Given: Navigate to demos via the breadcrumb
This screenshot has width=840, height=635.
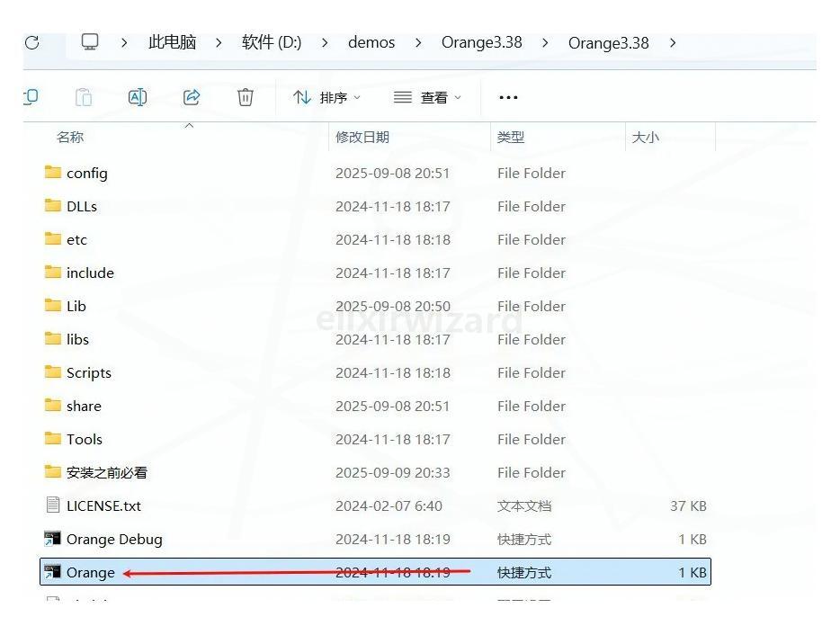Looking at the screenshot, I should coord(371,41).
